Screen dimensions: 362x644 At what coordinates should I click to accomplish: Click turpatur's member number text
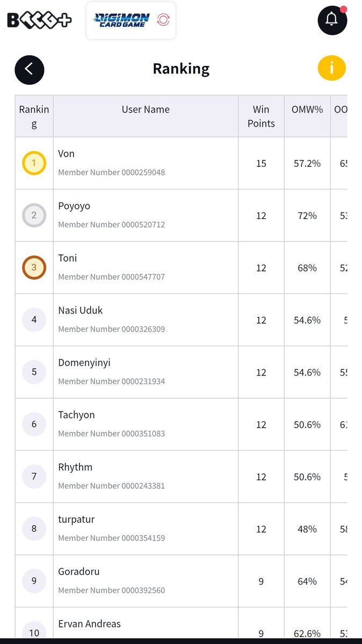click(111, 538)
